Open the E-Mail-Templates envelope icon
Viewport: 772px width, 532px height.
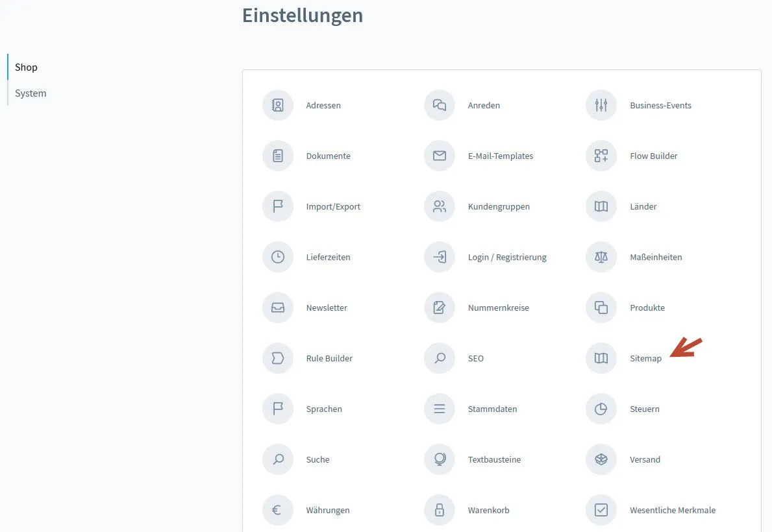point(440,156)
